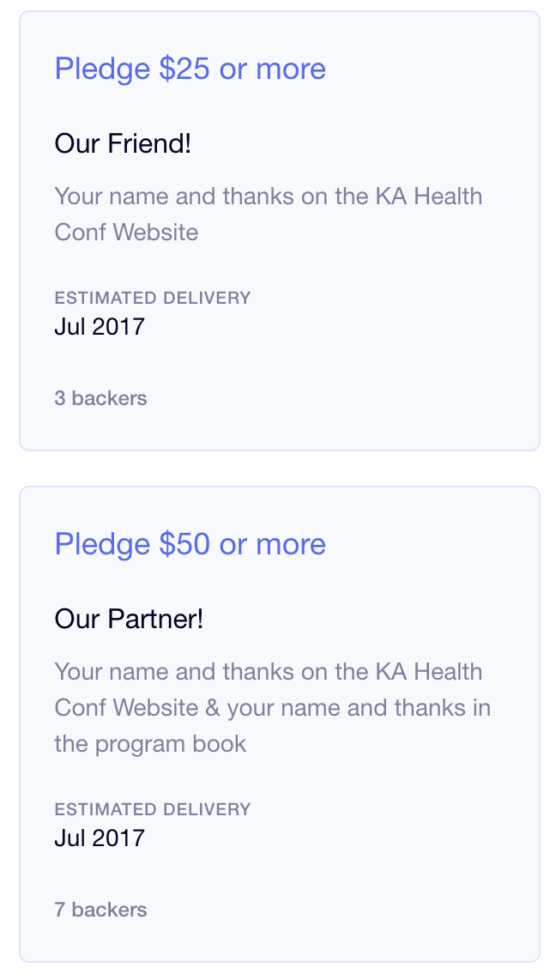
Task: Select the "Our Friend!" reward title
Action: click(x=123, y=143)
